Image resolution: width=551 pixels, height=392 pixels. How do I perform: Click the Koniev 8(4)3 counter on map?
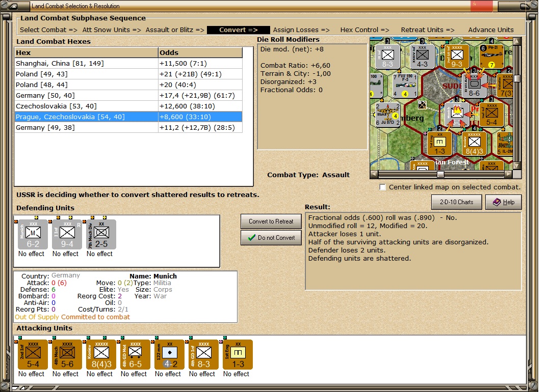(x=474, y=144)
